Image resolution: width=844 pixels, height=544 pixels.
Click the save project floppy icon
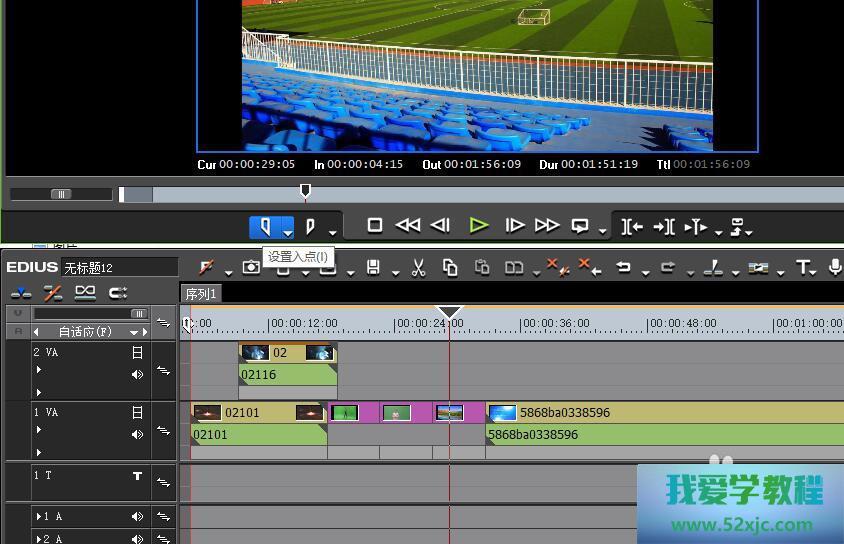[373, 268]
